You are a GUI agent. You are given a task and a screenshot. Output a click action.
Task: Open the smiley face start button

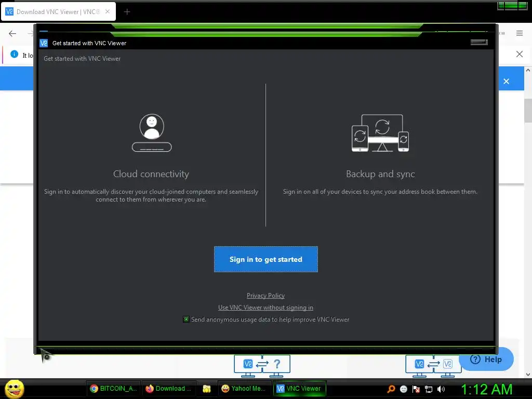tap(14, 389)
